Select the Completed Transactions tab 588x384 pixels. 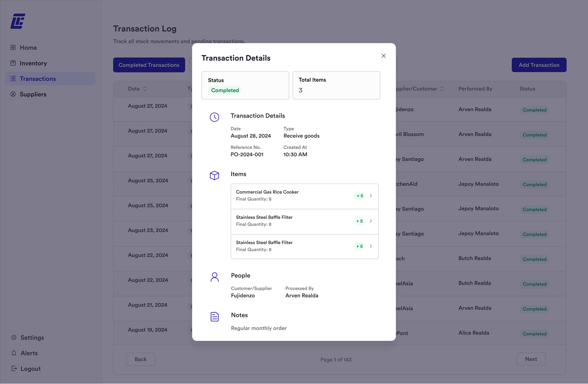tap(149, 65)
